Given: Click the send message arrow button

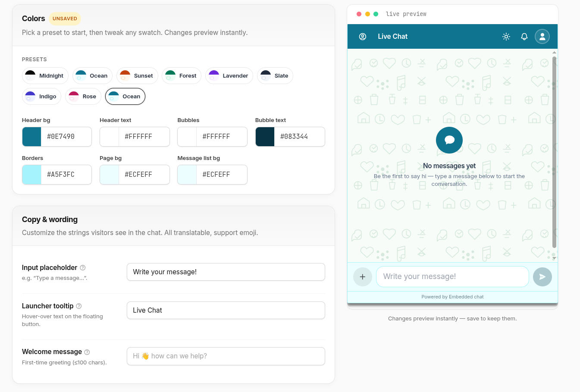Looking at the screenshot, I should pos(542,277).
